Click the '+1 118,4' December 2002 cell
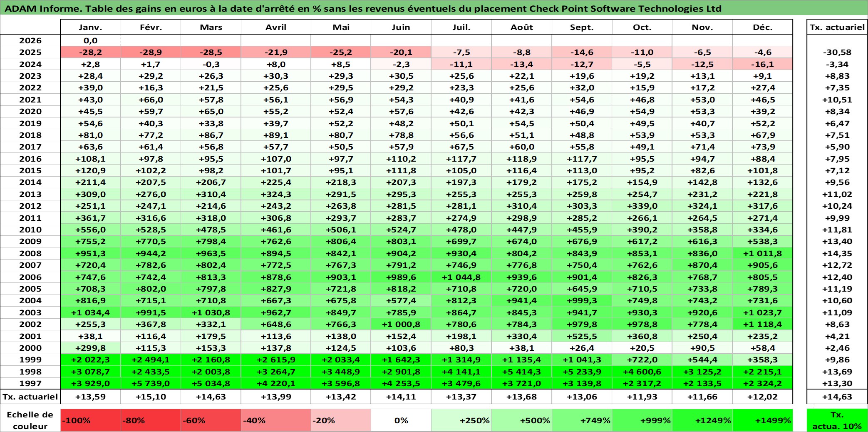 (x=763, y=324)
